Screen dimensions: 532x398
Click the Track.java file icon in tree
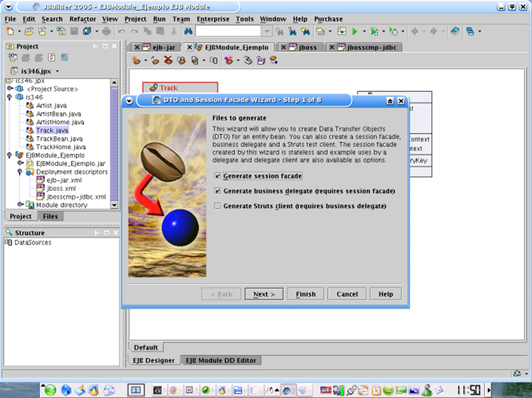30,131
